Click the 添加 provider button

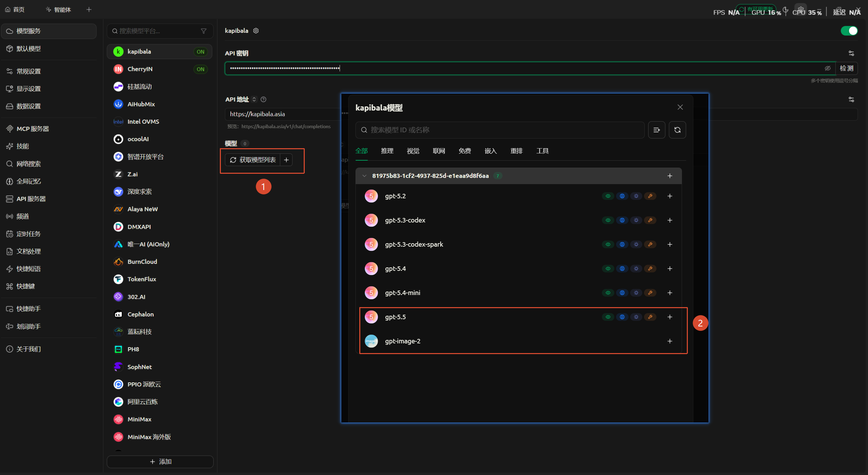click(x=160, y=462)
